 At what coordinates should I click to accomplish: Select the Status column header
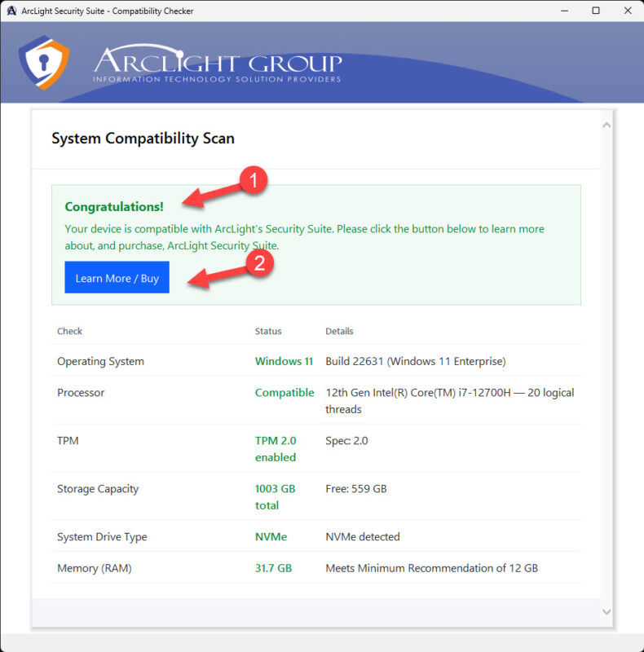click(x=268, y=331)
